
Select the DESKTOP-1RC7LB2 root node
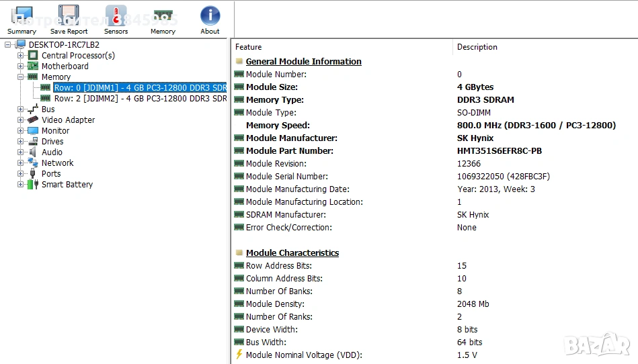point(63,45)
